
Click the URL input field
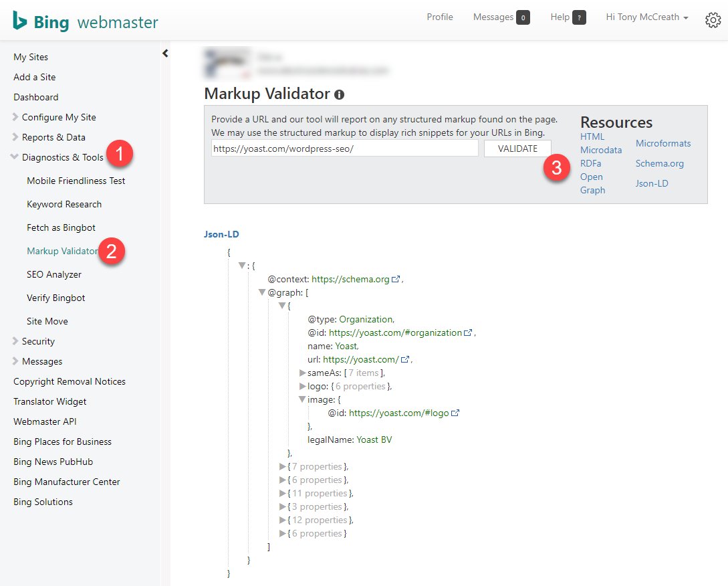tap(344, 149)
